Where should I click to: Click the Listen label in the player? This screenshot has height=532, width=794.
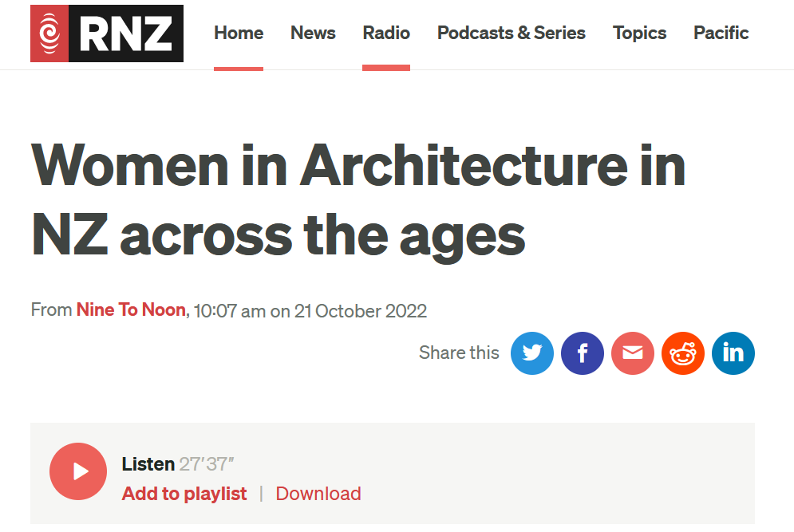pyautogui.click(x=148, y=464)
